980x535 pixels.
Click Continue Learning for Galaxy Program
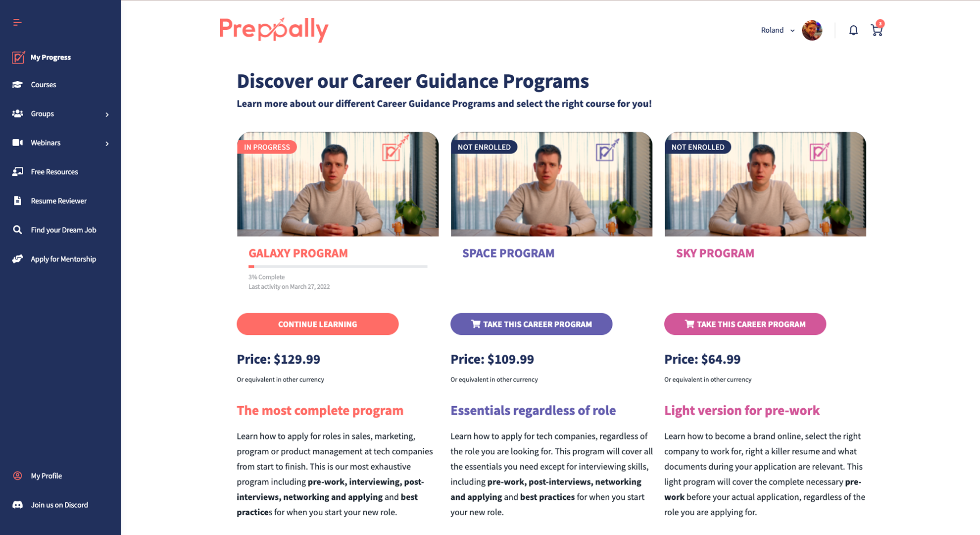click(317, 324)
